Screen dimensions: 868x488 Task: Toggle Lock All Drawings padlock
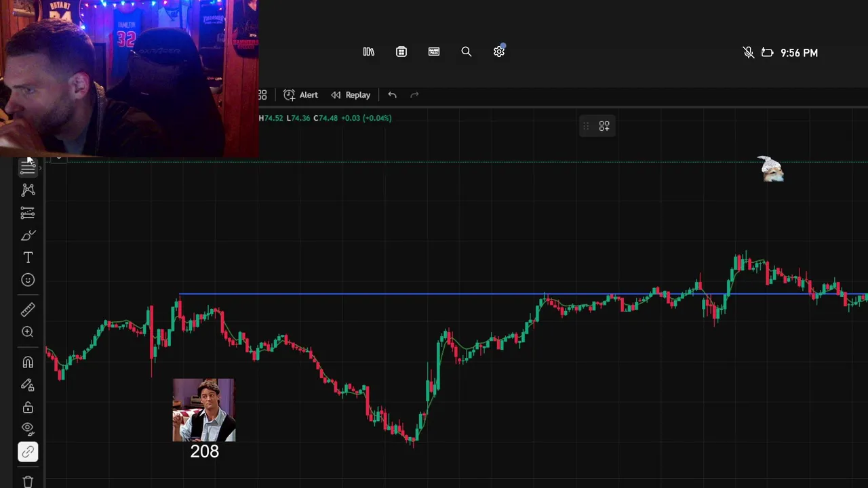click(28, 407)
